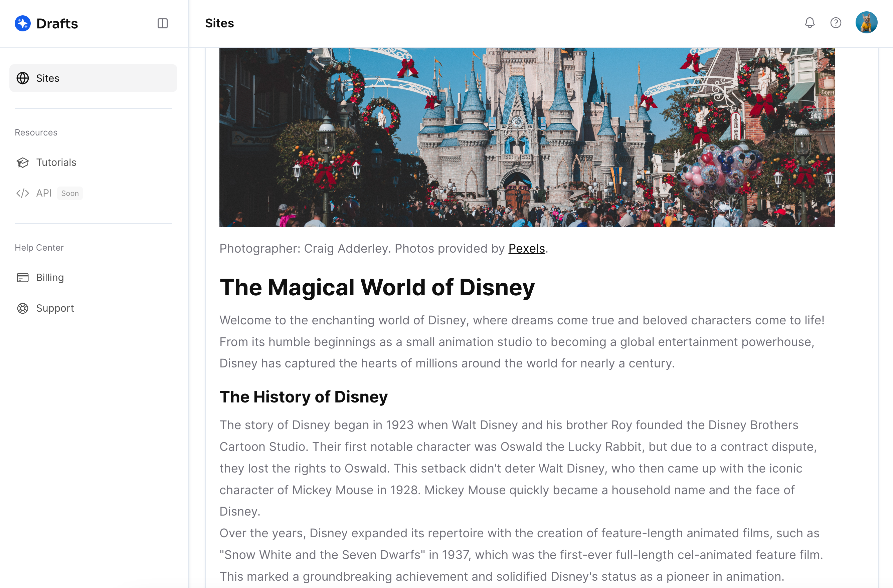The image size is (893, 588).
Task: Collapse sidebar with the panel toggle icon
Action: click(162, 23)
